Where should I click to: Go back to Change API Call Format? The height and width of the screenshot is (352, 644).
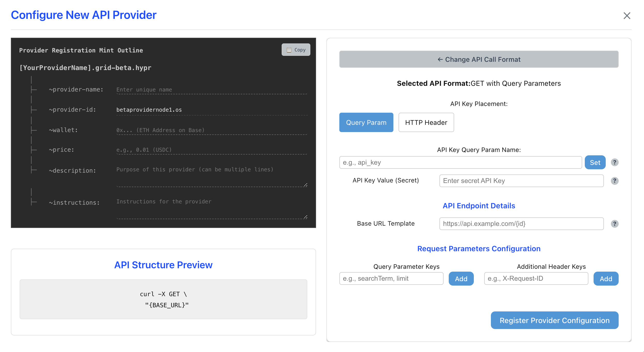click(x=479, y=59)
